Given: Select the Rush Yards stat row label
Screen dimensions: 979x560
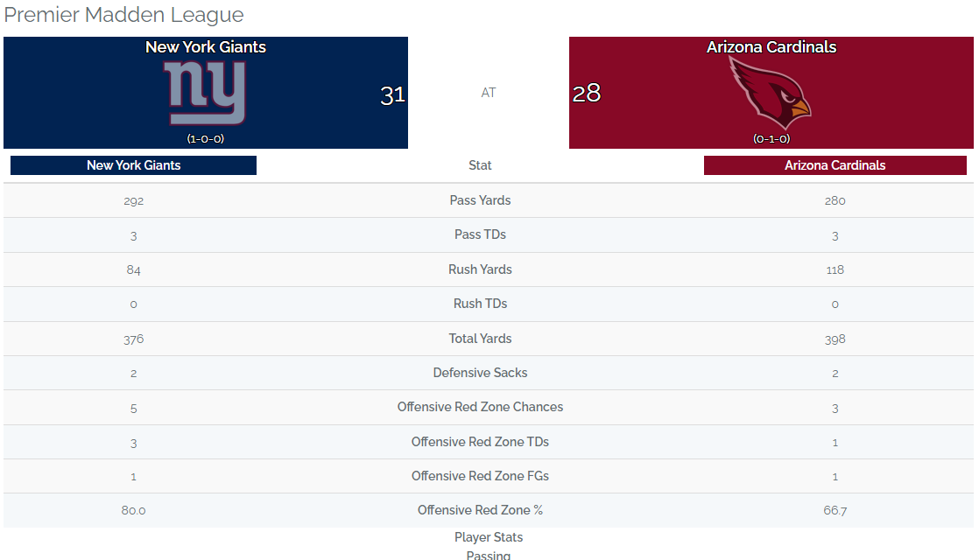Looking at the screenshot, I should (x=480, y=269).
